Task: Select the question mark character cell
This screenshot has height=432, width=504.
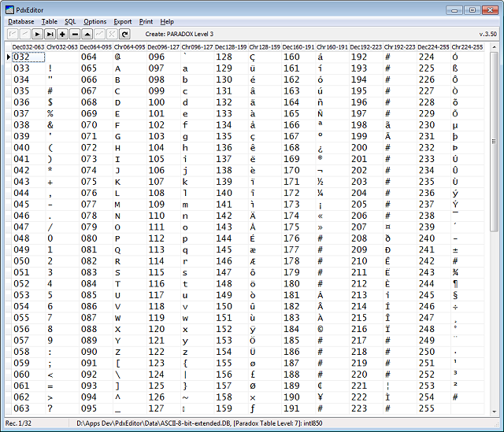Action: click(x=62, y=408)
